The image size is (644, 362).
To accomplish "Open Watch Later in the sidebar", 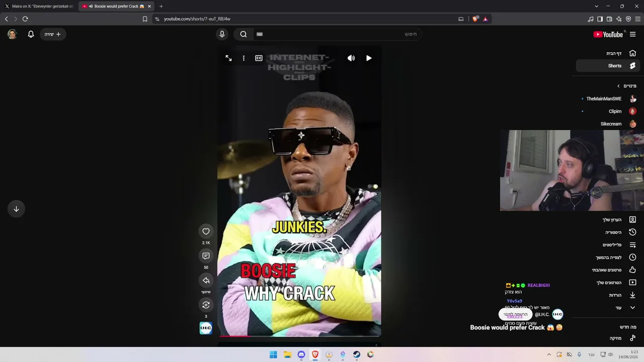I will click(x=608, y=257).
